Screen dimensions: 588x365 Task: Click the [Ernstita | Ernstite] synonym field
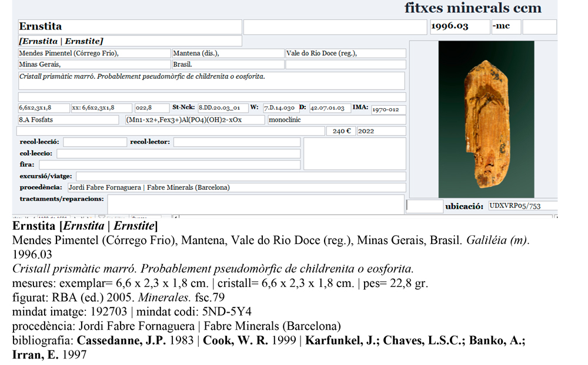[x=129, y=41]
